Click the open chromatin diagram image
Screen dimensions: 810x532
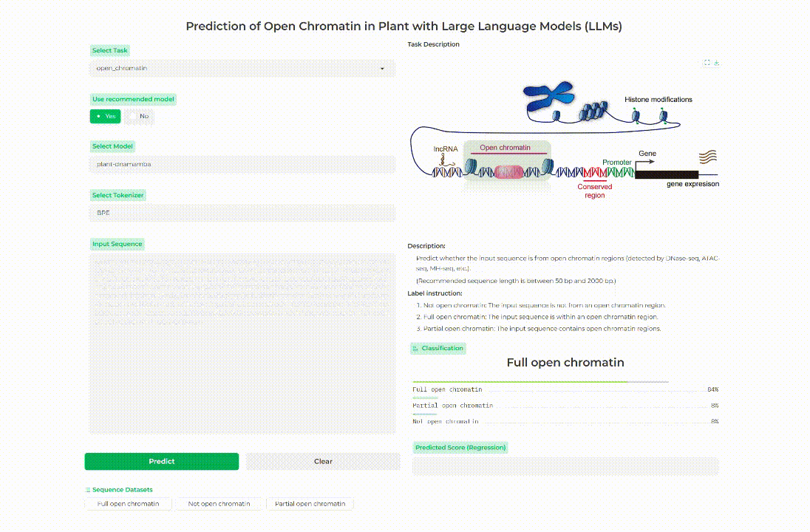565,140
